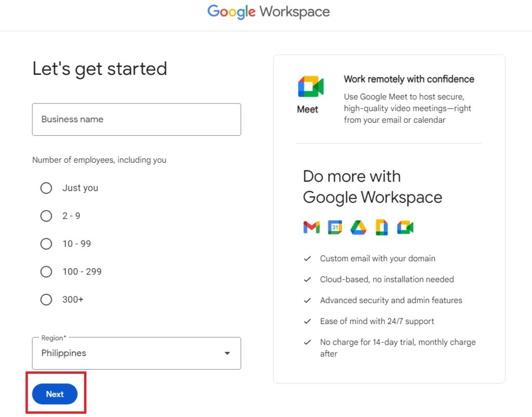Select the Google Calendar icon
The image size is (532, 417).
tap(335, 227)
